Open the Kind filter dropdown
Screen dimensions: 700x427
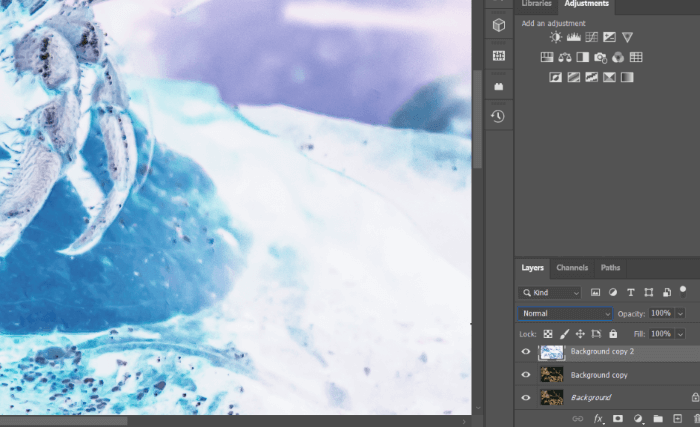[x=550, y=293]
